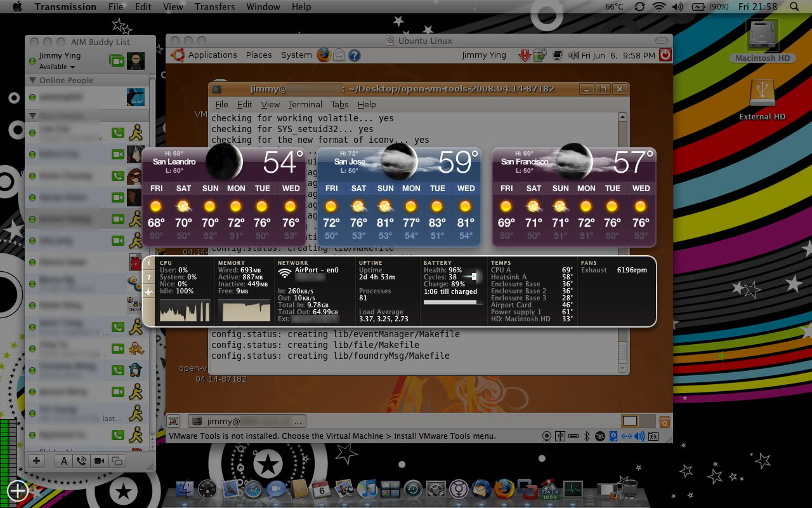Click Ubuntu Show Desktop panel button
The image size is (812, 508).
point(173,420)
